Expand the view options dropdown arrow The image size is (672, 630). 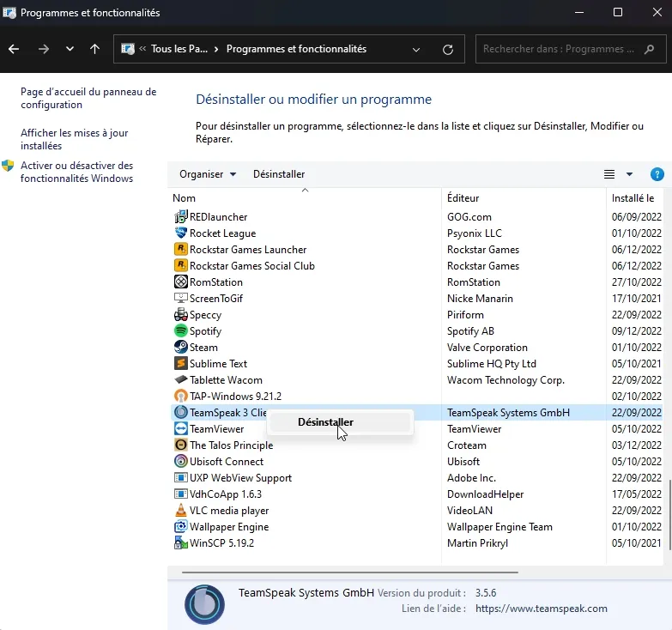(x=629, y=174)
